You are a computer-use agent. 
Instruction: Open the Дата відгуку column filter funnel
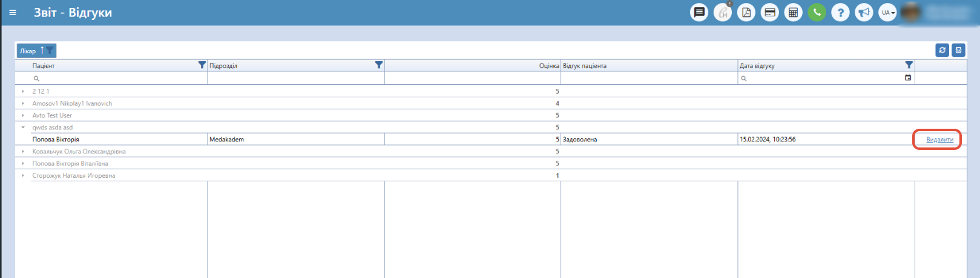pos(909,65)
